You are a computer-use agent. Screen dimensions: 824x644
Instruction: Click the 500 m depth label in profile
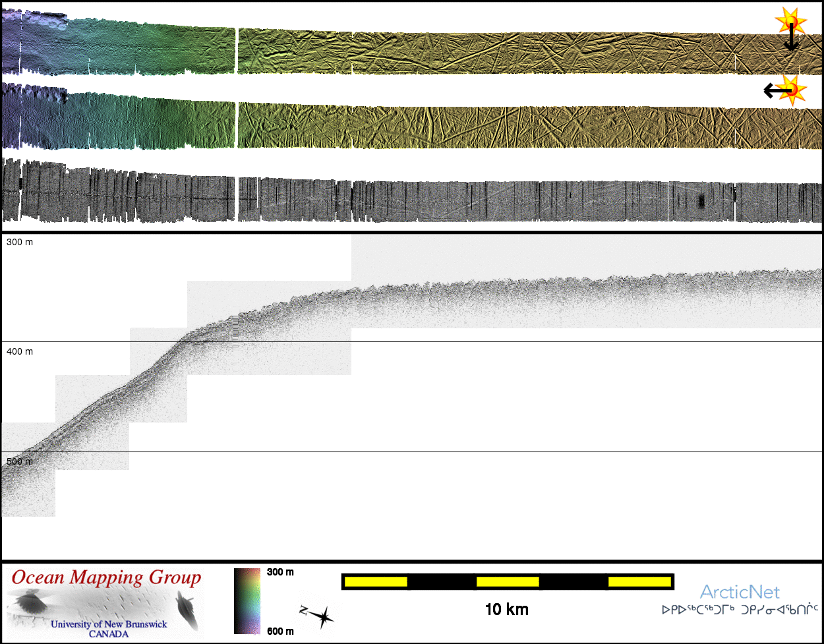pyautogui.click(x=20, y=461)
